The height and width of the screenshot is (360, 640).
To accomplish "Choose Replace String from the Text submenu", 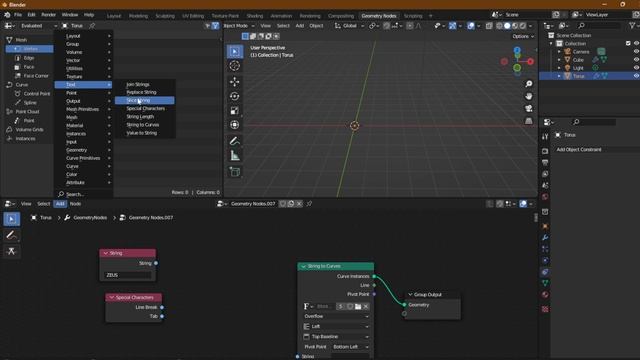I will [x=144, y=92].
